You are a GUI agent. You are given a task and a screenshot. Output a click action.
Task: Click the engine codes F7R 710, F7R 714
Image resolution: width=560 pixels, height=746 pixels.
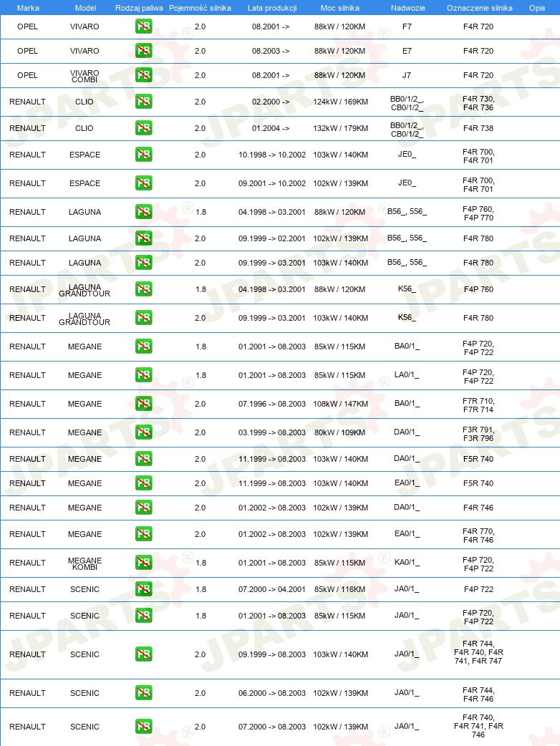pyautogui.click(x=478, y=405)
